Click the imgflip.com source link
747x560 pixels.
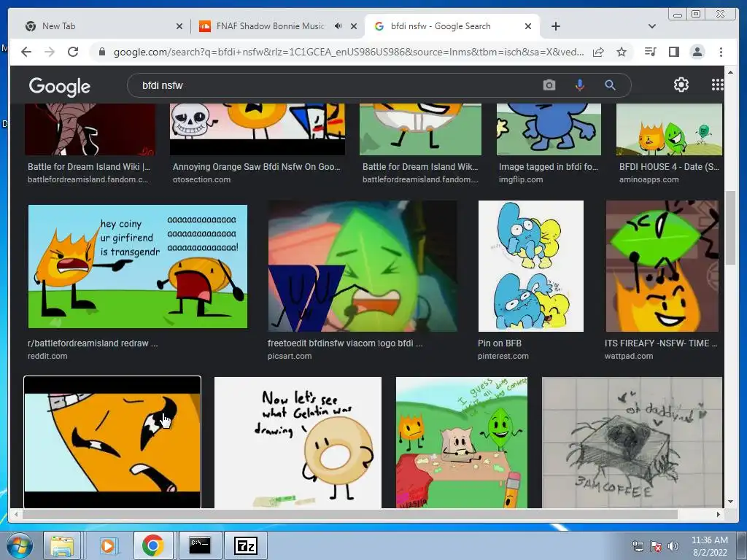521,179
